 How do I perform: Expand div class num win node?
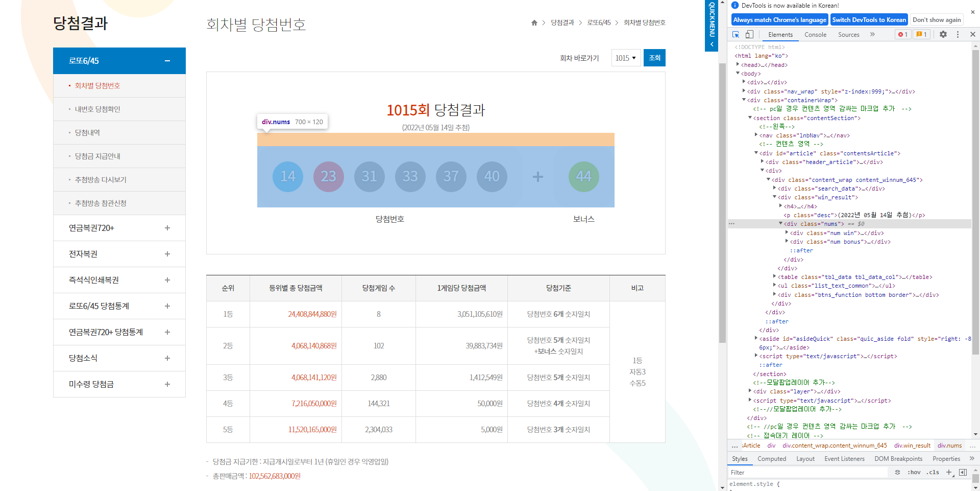[x=787, y=232]
